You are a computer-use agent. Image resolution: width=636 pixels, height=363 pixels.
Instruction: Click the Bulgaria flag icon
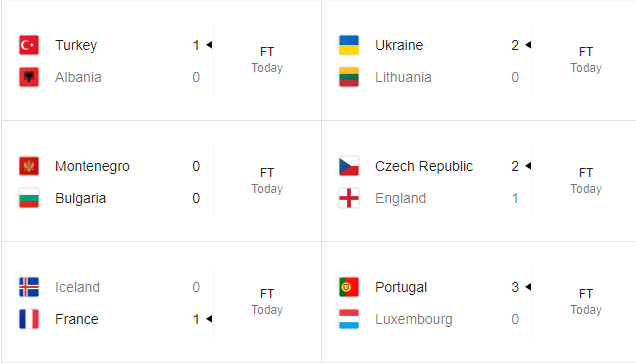pos(29,198)
